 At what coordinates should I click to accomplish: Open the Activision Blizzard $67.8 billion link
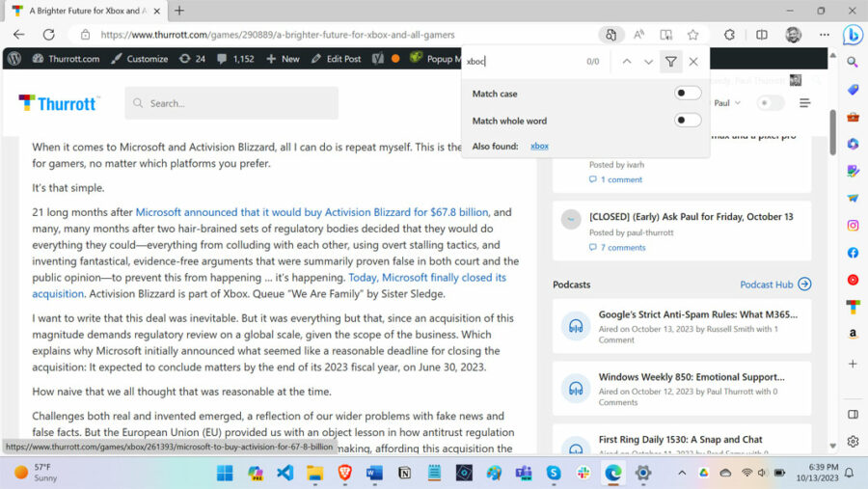(x=312, y=212)
